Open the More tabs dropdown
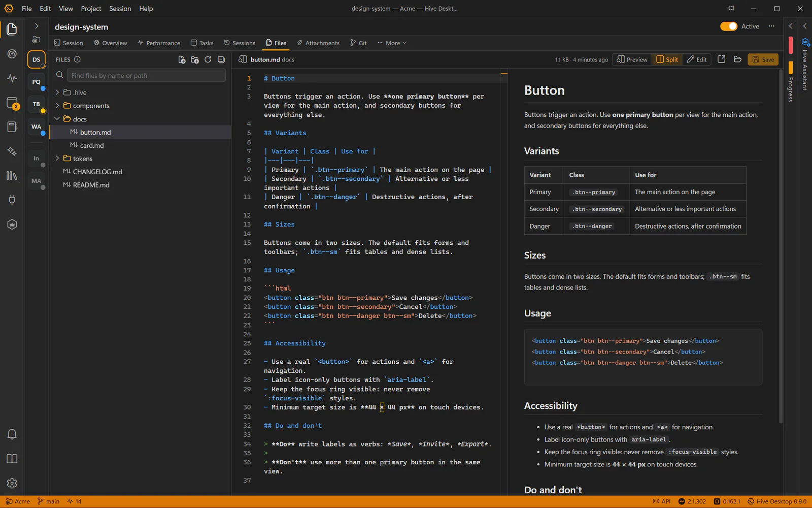 [392, 43]
